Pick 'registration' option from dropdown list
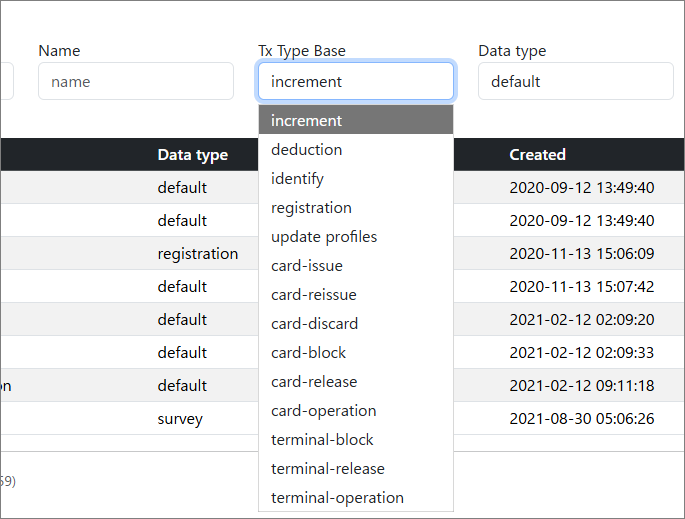685x519 pixels. [355, 207]
